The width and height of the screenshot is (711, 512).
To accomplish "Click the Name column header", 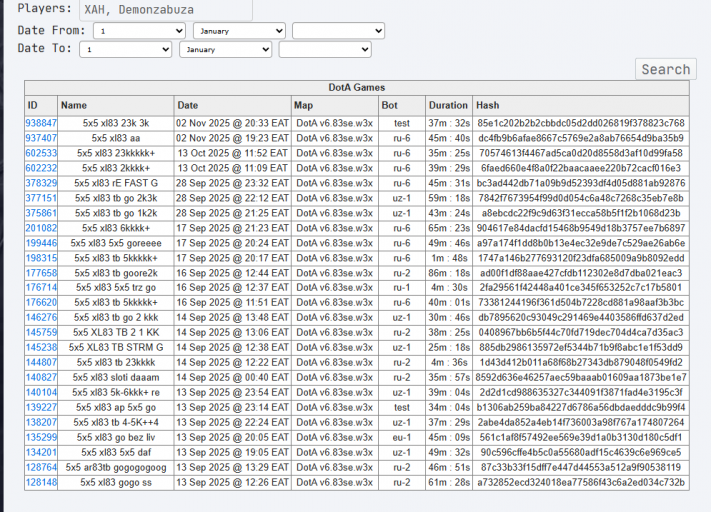I will point(116,105).
